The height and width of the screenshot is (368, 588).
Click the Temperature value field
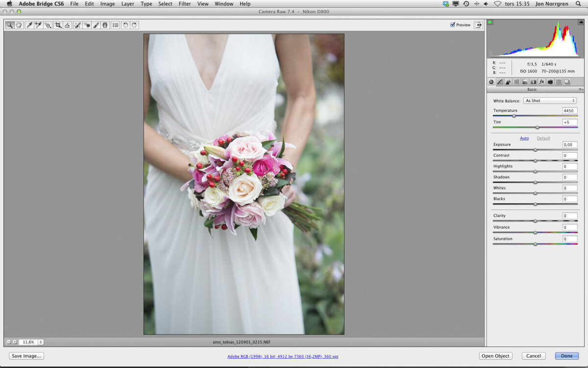570,110
